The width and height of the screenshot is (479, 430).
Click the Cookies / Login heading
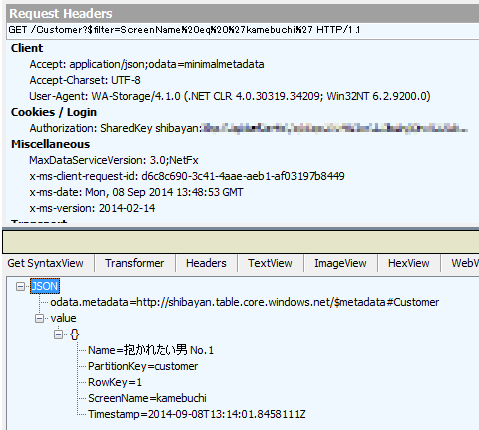coord(54,112)
